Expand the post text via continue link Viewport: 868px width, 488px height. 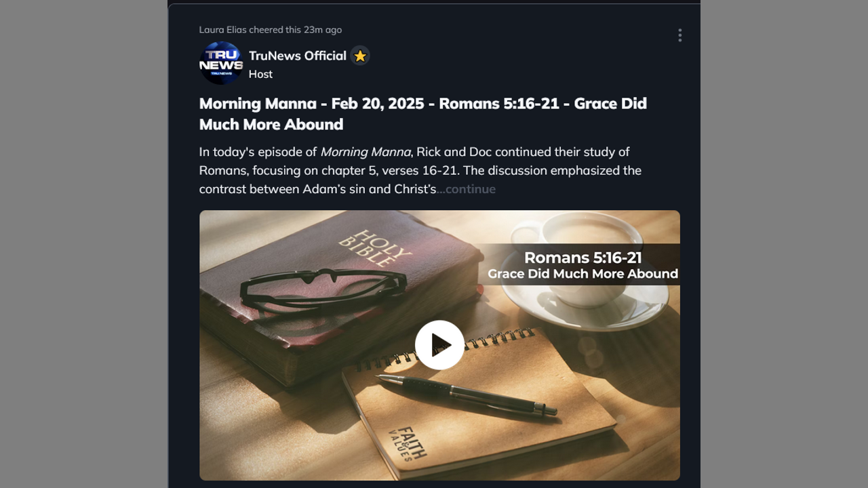(467, 189)
